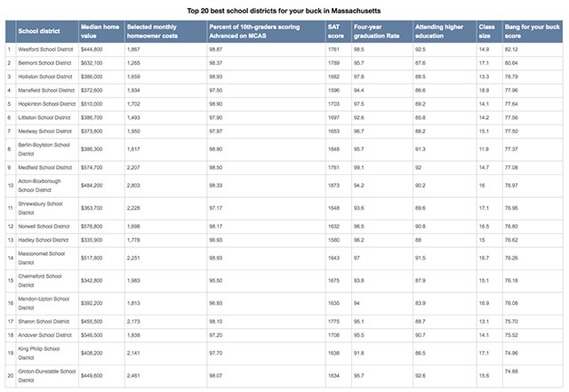Select the Shrewsbury School District cell

click(x=41, y=207)
